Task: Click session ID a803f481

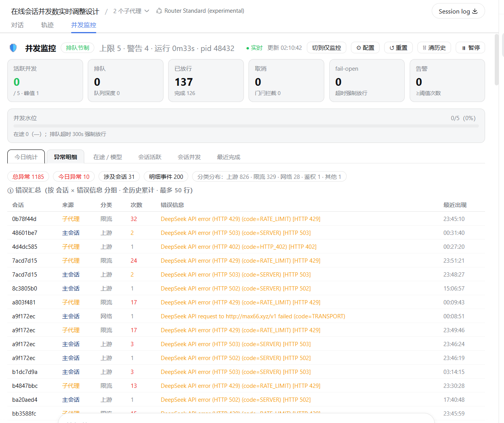Action: click(24, 302)
